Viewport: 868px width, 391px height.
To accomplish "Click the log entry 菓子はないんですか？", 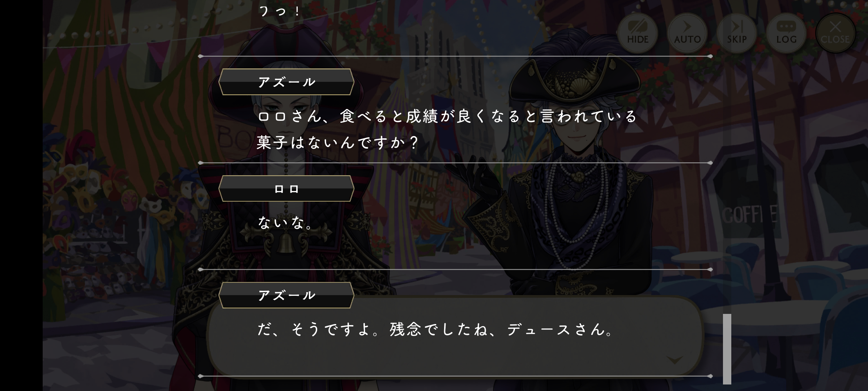I will 338,142.
